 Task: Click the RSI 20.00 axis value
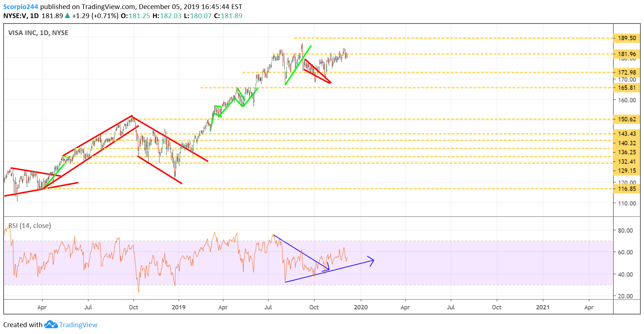coord(625,296)
